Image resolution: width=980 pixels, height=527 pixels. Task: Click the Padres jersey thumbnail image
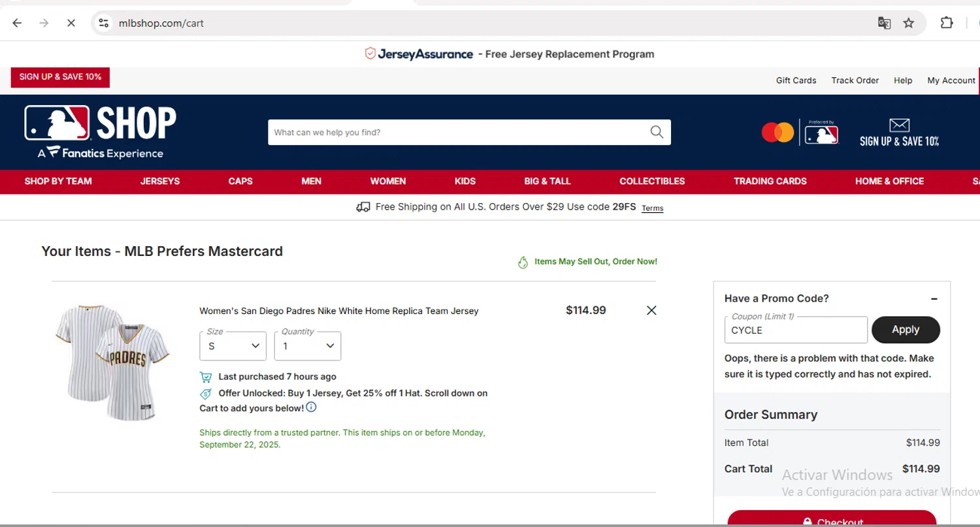pyautogui.click(x=112, y=362)
